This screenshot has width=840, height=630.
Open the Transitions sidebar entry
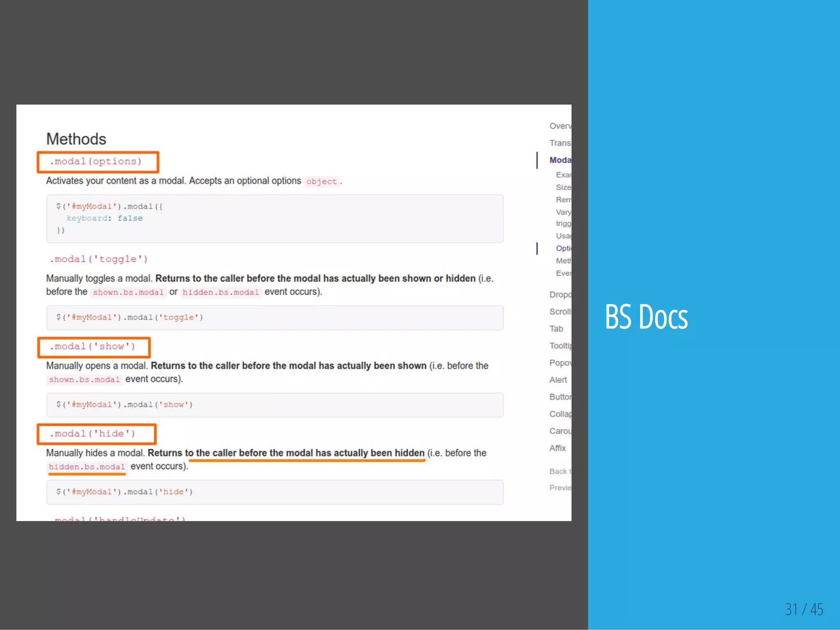[560, 143]
